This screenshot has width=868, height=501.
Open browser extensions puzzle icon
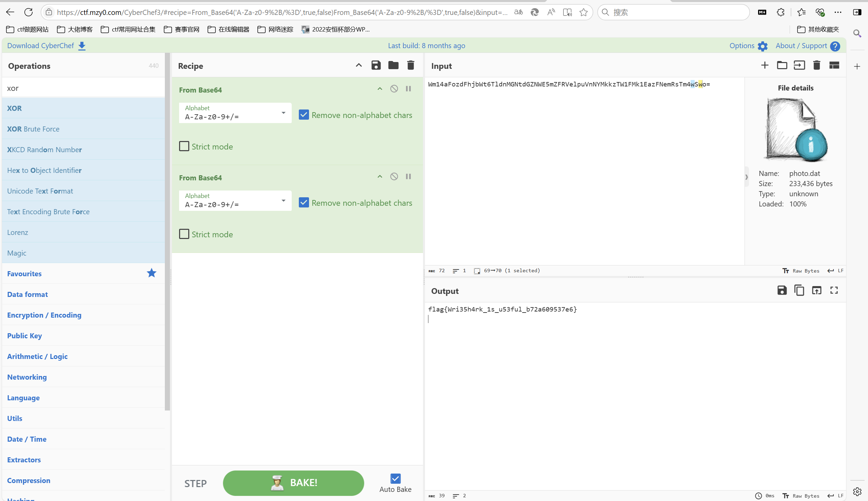pyautogui.click(x=780, y=13)
